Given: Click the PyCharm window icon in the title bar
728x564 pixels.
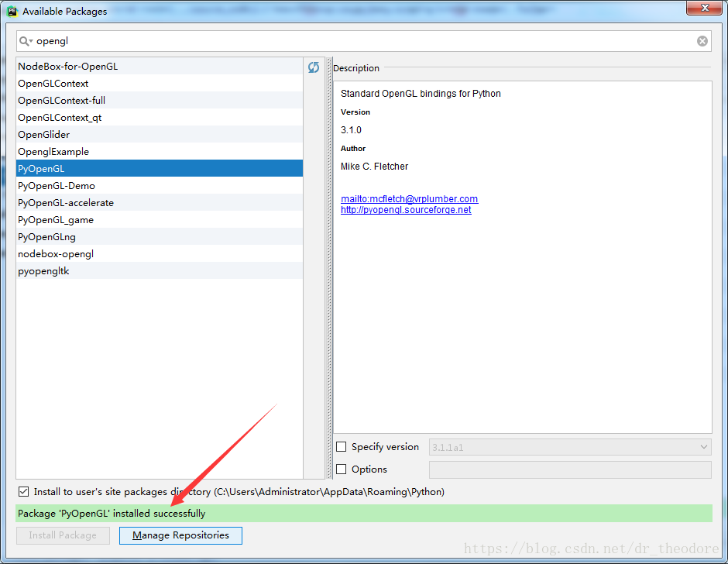Looking at the screenshot, I should (12, 11).
